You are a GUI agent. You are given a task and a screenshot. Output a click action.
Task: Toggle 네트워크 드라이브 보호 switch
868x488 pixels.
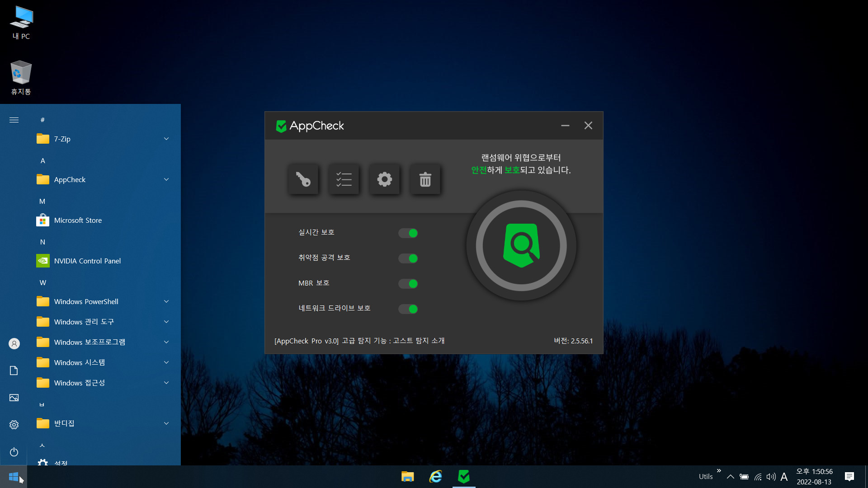coord(408,309)
